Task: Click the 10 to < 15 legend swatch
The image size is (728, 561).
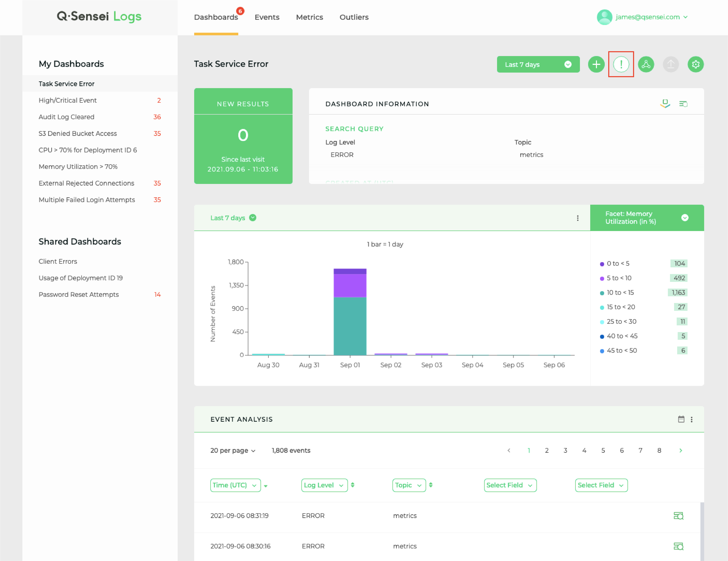Action: click(x=602, y=293)
